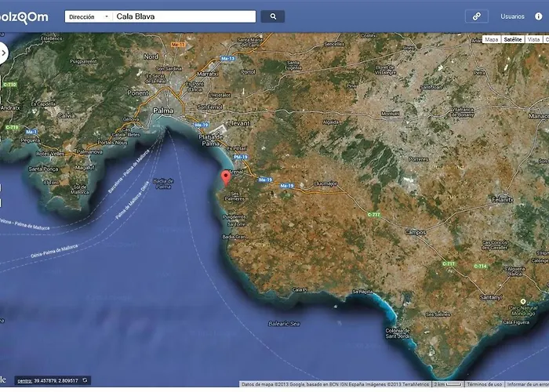
Task: Click the Calvià town label
Action: coord(66,115)
